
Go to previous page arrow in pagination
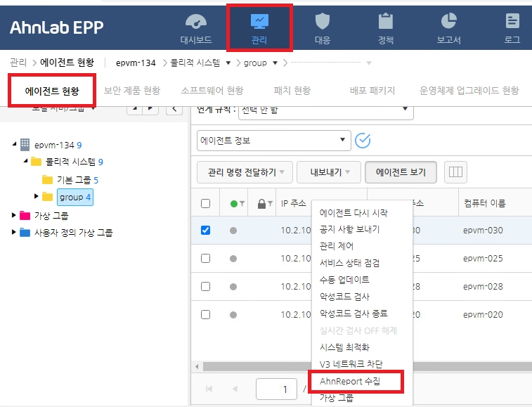(235, 389)
